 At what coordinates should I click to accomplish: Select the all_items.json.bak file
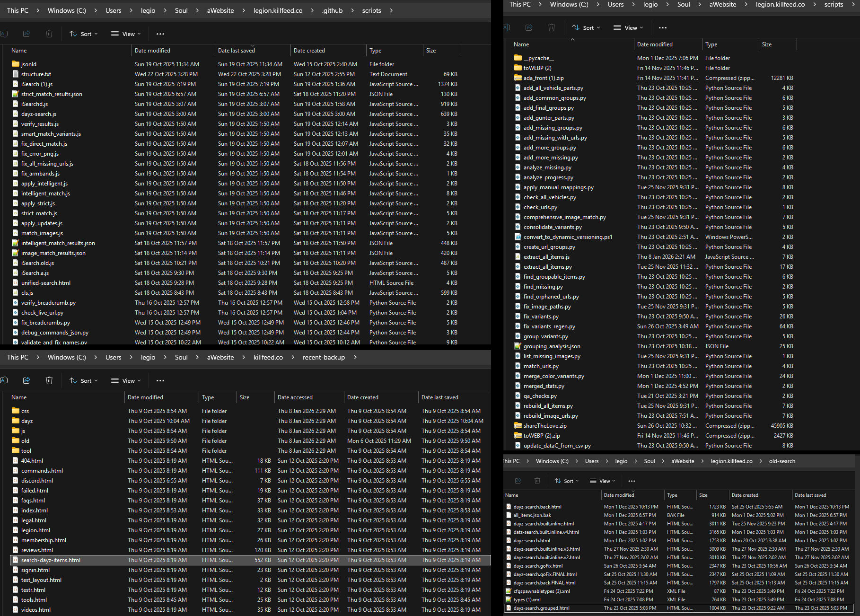click(679, 515)
